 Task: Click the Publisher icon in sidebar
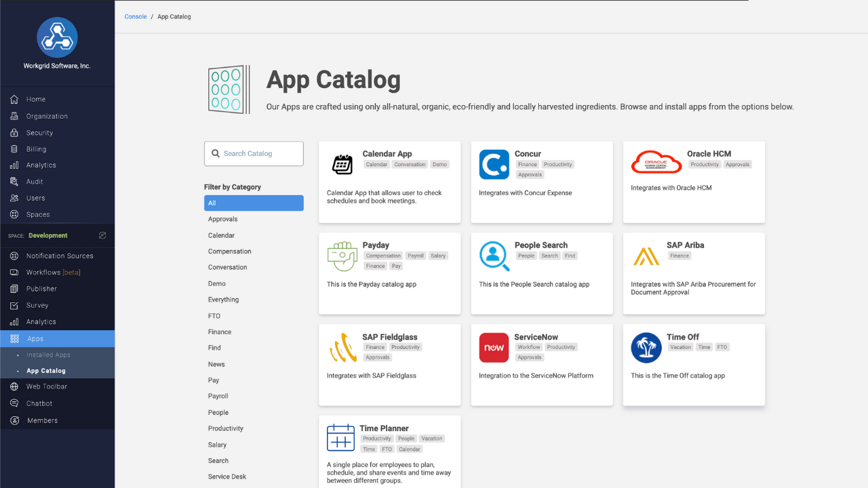click(x=14, y=289)
